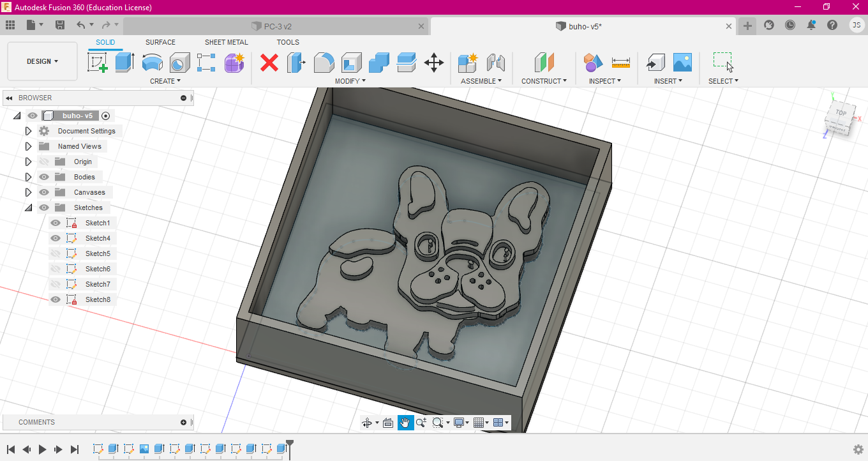Toggle visibility of Canvases folder
Screen dimensions: 868x461
click(x=44, y=192)
